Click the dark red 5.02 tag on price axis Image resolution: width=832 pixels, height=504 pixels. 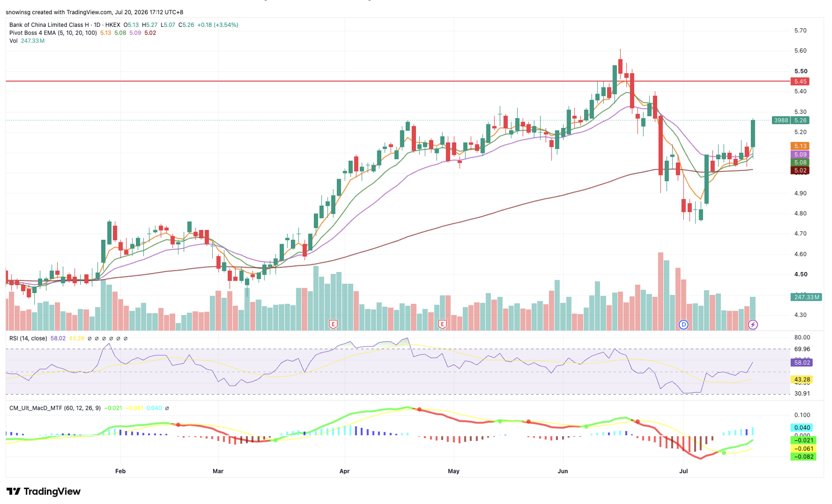[800, 170]
